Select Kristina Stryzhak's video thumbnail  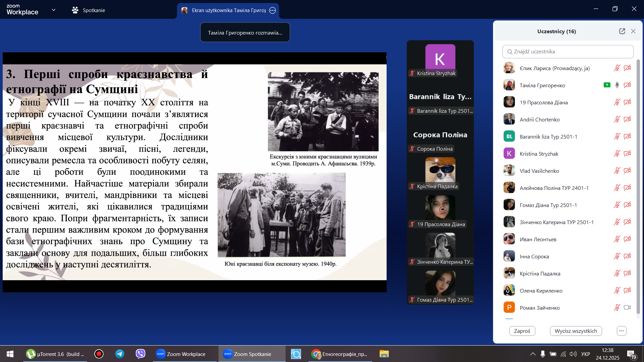(440, 59)
